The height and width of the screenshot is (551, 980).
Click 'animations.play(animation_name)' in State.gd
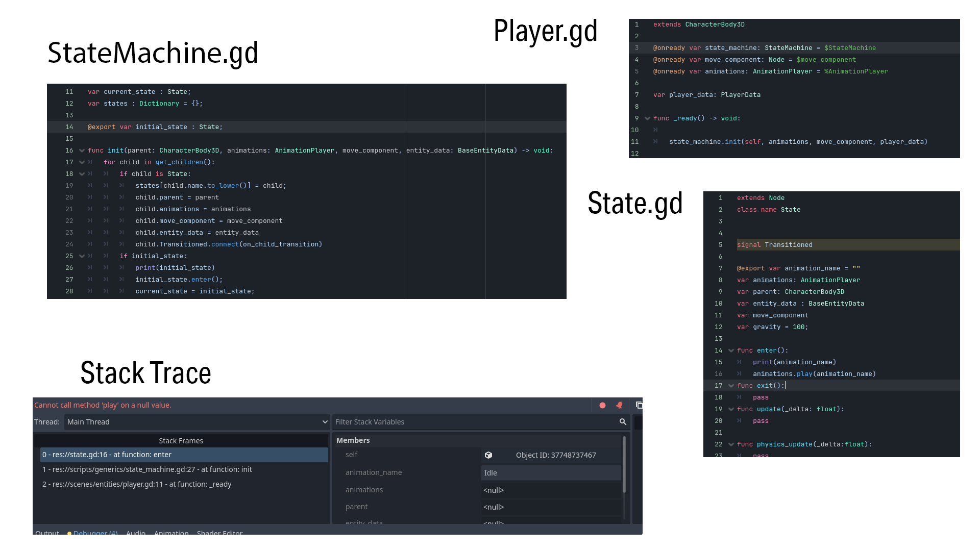tap(814, 374)
